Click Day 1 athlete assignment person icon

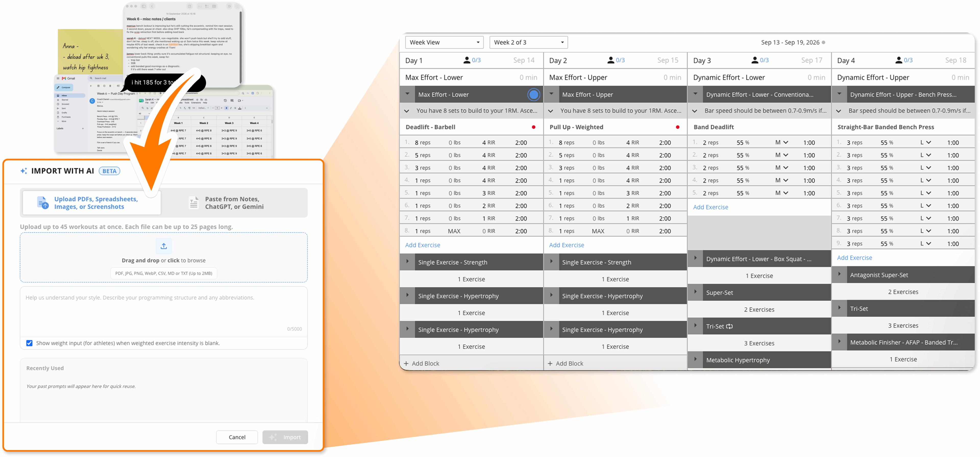(x=467, y=60)
